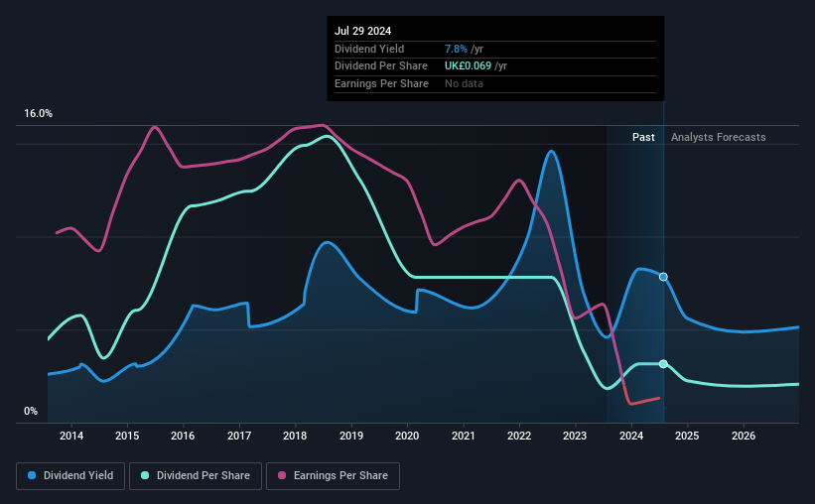Click the No data earnings value
Viewport: 815px width, 504px height.
[464, 83]
